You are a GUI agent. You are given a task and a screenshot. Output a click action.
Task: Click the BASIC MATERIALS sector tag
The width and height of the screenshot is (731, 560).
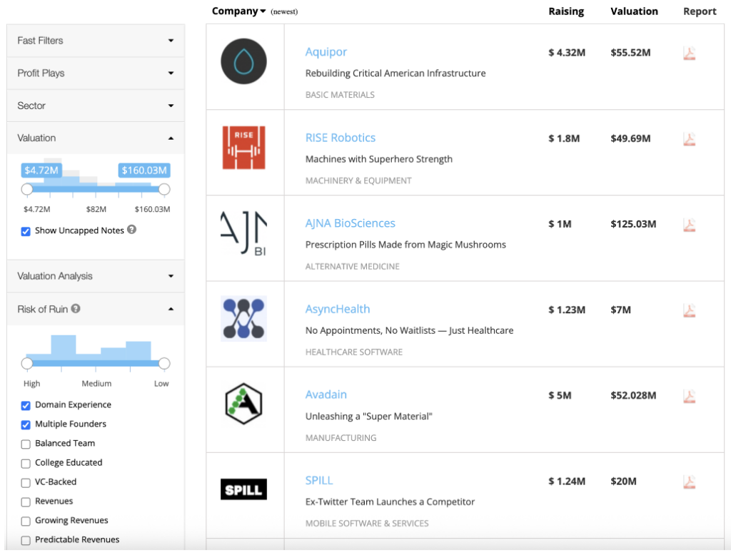[x=340, y=95]
